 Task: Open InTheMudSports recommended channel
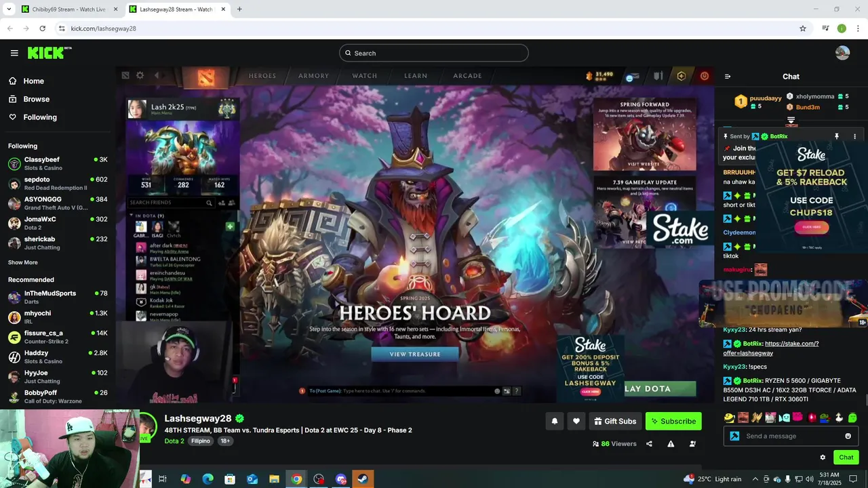58,297
